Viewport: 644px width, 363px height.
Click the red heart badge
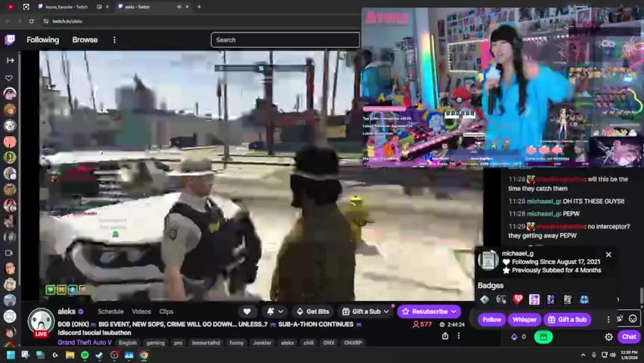(518, 299)
